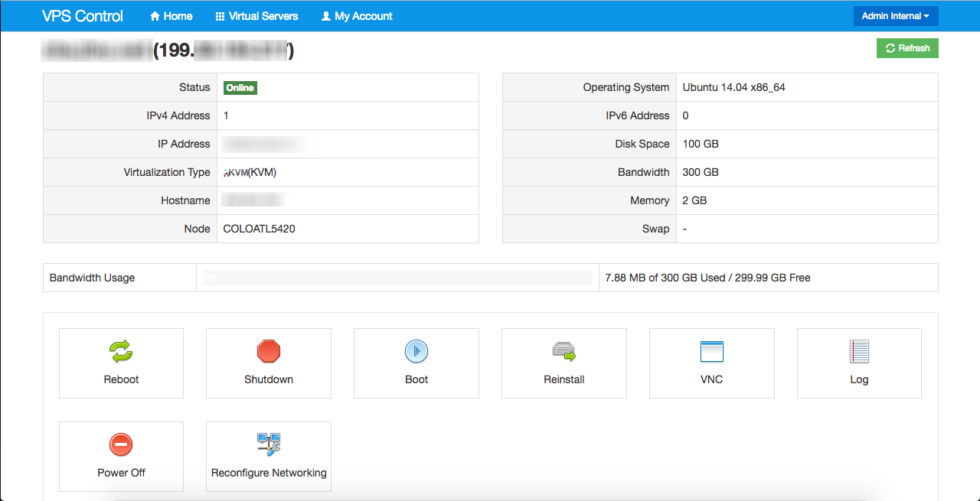Image resolution: width=980 pixels, height=501 pixels.
Task: Click the person icon beside My Account
Action: 326,16
